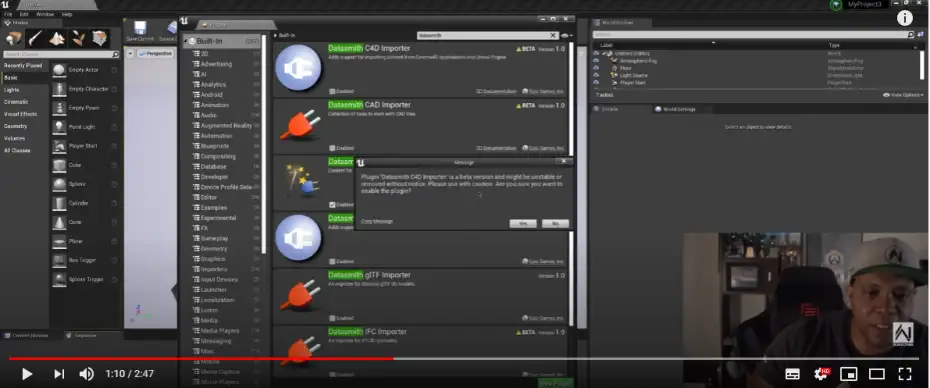
Task: Click the Box Trigger icon
Action: click(x=59, y=260)
